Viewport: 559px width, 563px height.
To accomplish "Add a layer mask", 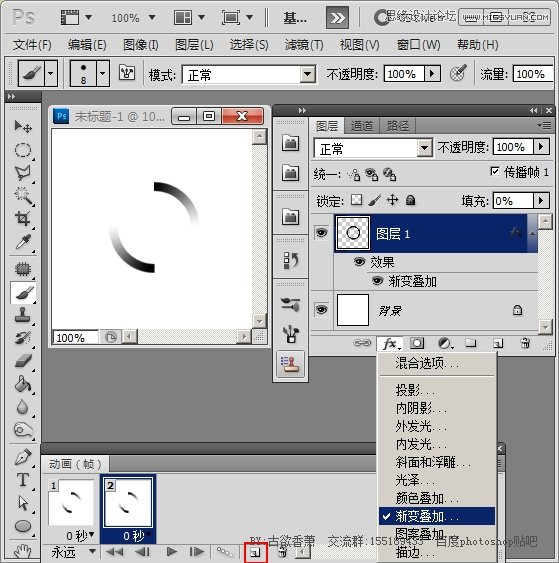I will [417, 344].
